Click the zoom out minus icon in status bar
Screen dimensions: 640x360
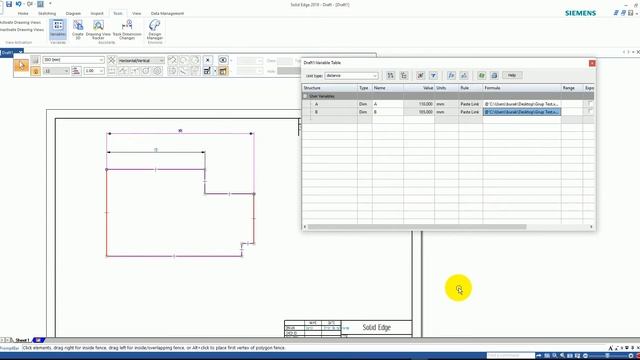coord(585,356)
